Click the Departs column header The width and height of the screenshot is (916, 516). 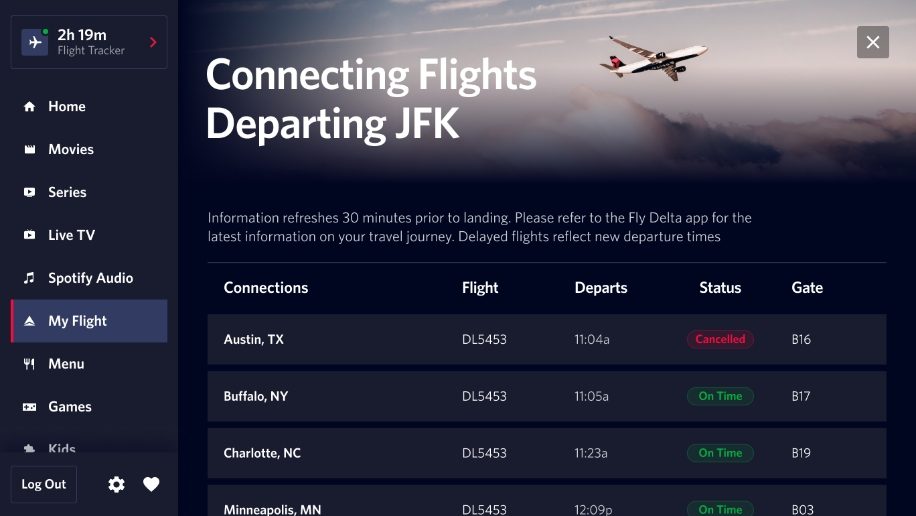[x=601, y=288]
